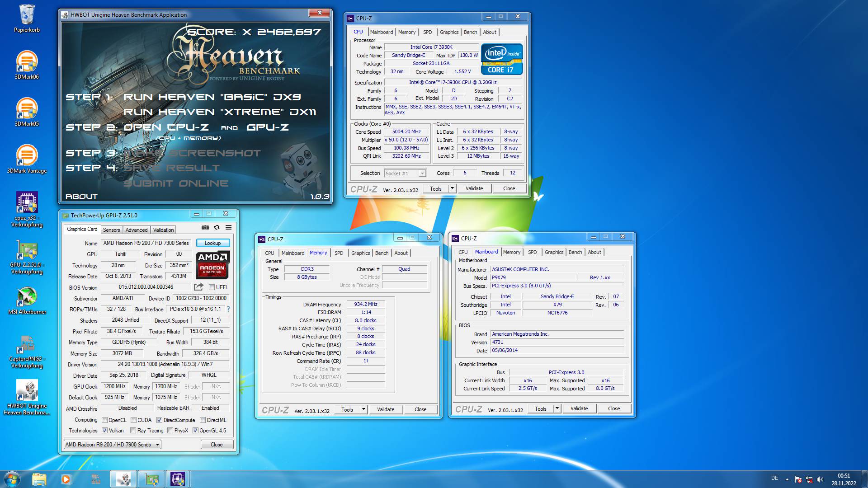Open the 3DMark05 desktop shortcut
This screenshot has width=868, height=488.
tap(27, 112)
